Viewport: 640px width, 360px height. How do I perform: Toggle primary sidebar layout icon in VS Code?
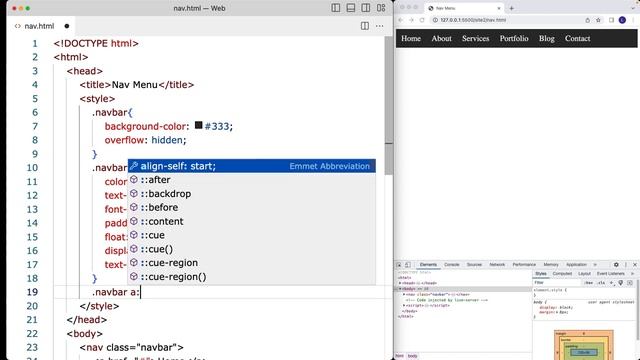point(336,8)
